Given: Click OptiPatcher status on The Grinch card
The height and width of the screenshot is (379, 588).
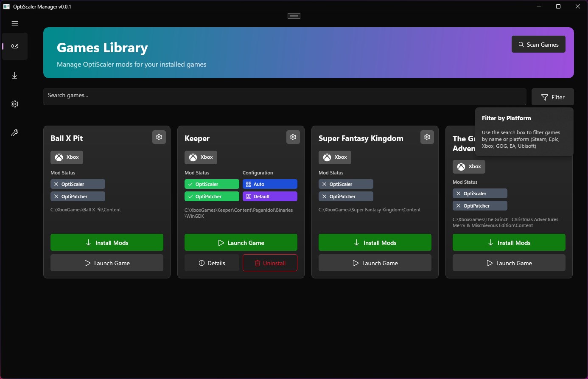Looking at the screenshot, I should [480, 206].
